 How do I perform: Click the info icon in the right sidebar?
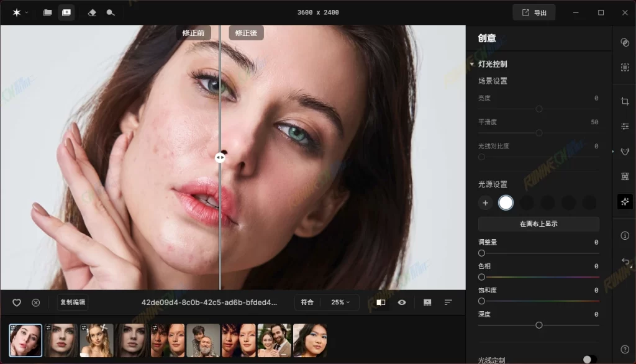[625, 235]
